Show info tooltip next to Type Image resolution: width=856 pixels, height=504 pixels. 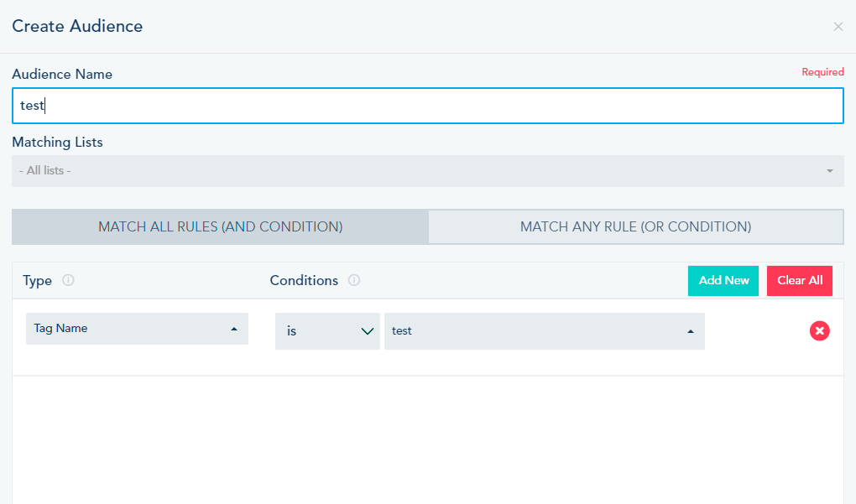pyautogui.click(x=68, y=280)
